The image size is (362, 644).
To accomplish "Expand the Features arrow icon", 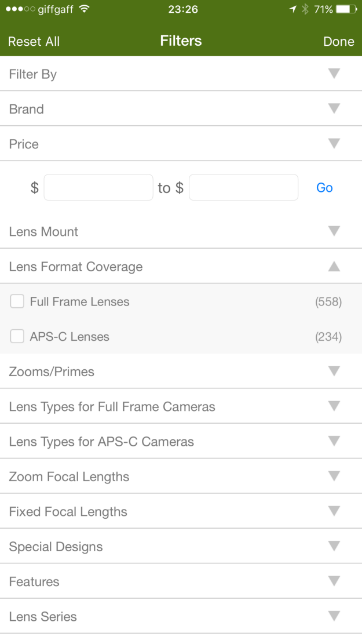I will click(x=334, y=581).
